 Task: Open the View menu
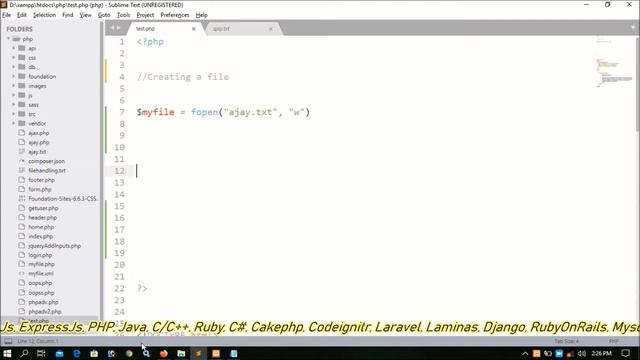click(x=85, y=15)
